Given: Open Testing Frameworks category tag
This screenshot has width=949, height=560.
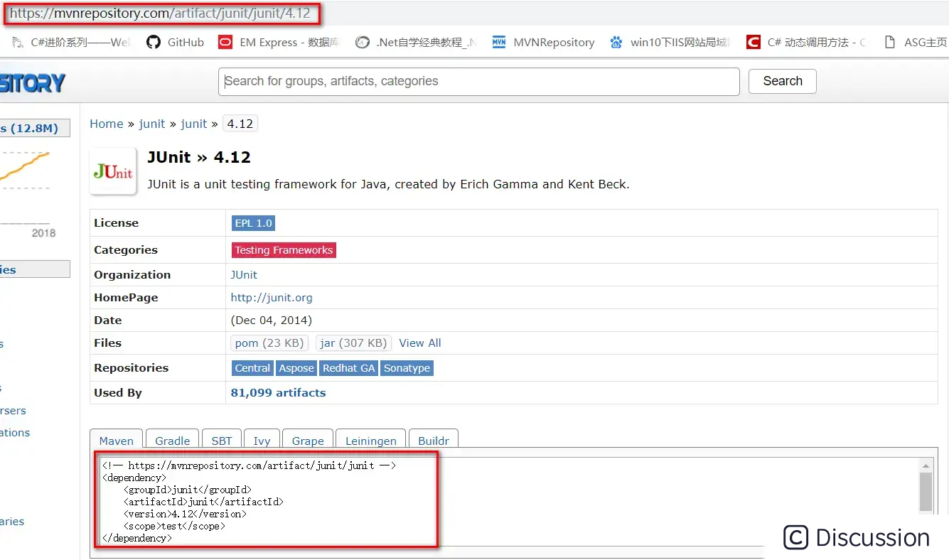Looking at the screenshot, I should coord(284,250).
